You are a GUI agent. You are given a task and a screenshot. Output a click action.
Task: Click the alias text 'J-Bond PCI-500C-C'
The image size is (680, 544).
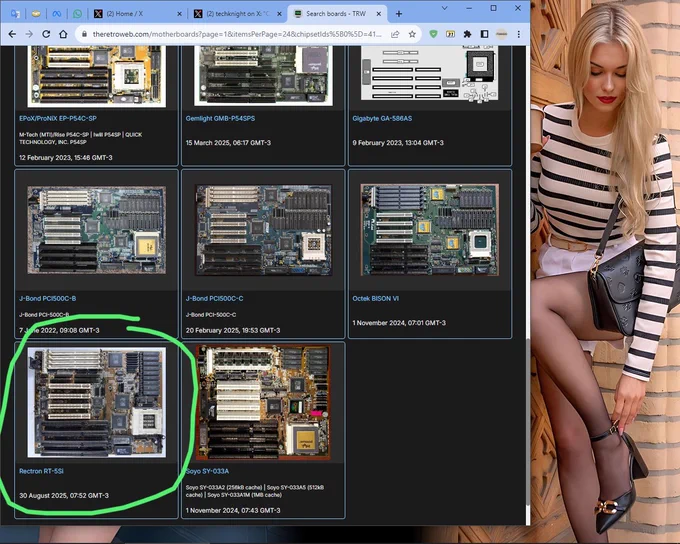(x=211, y=315)
